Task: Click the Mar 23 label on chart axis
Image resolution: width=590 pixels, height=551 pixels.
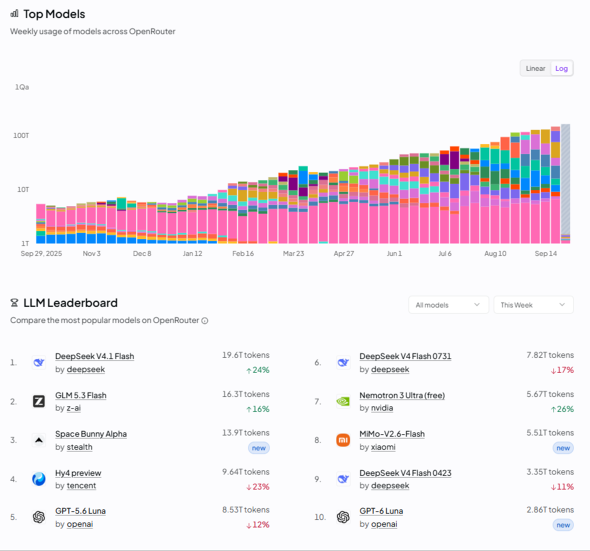Action: tap(293, 254)
